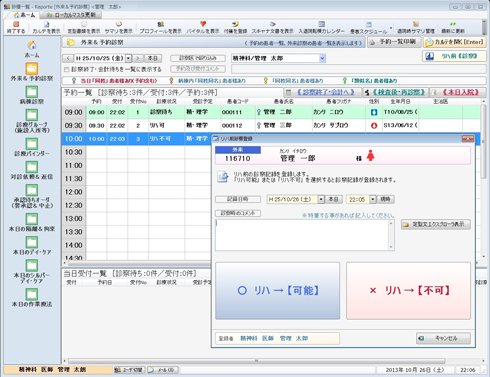This screenshot has height=377, width=490.
Task: Click the empty 11:00 time slot label
Action: pos(74,165)
